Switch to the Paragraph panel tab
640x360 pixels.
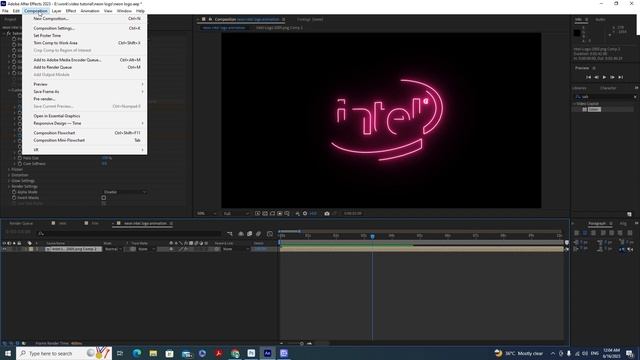tap(597, 224)
